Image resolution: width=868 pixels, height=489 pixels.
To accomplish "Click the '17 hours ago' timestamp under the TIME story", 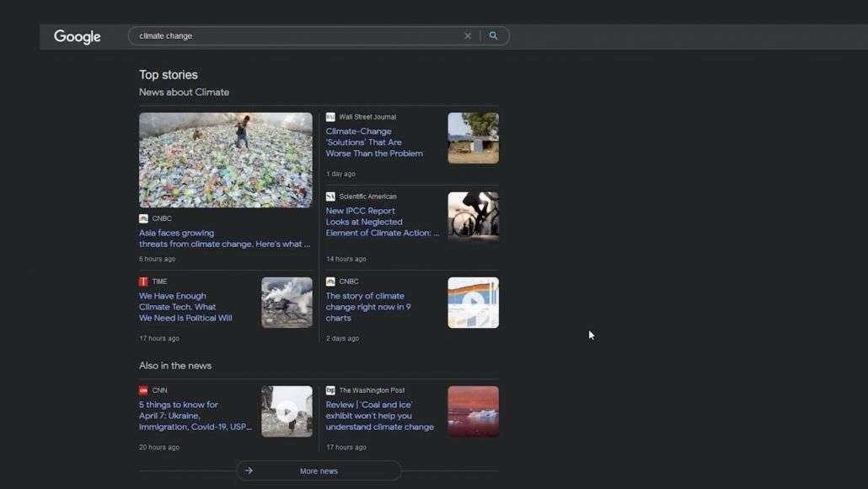I will (159, 338).
